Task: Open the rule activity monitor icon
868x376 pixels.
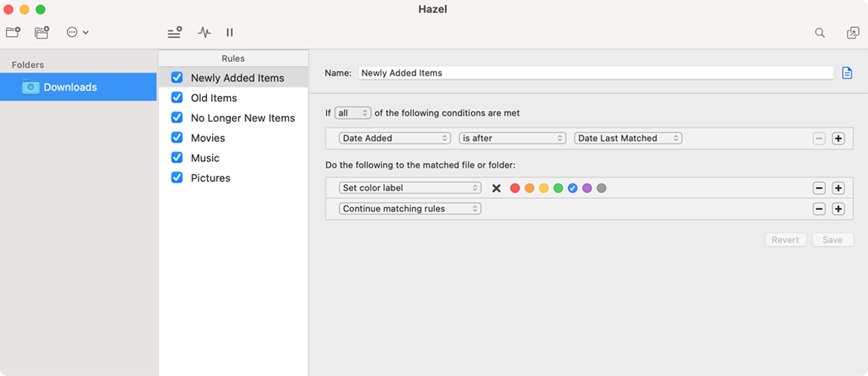Action: [x=205, y=32]
